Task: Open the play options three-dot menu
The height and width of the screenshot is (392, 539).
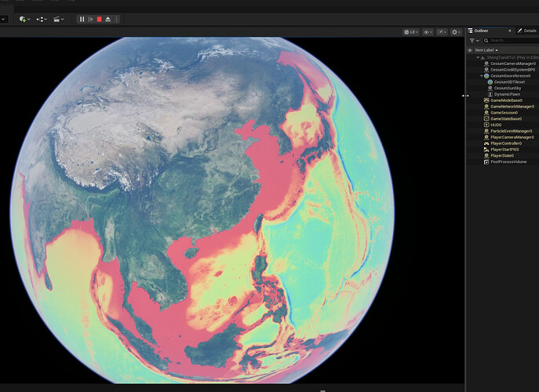Action: pos(117,20)
